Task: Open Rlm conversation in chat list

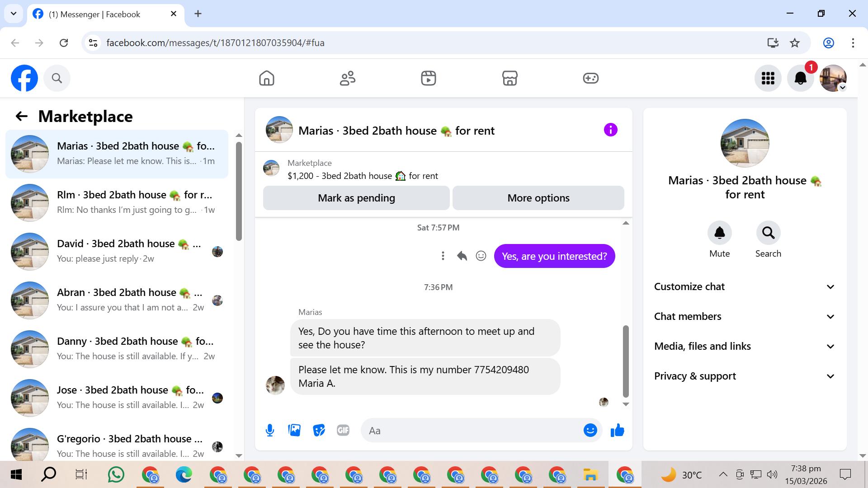Action: tap(117, 203)
